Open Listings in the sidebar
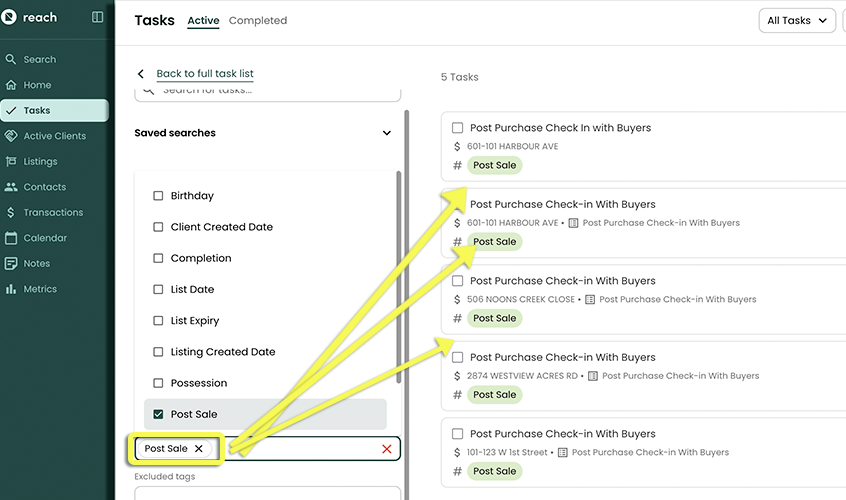 pos(40,161)
